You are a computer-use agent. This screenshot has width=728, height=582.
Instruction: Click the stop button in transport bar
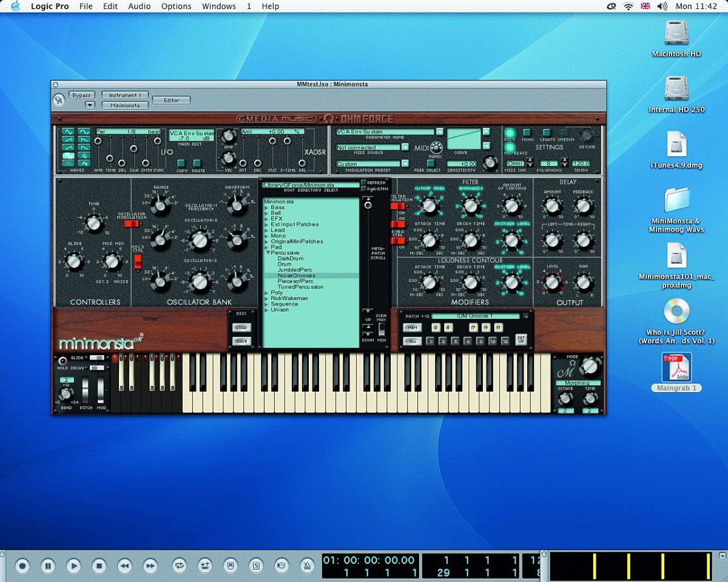coord(99,566)
